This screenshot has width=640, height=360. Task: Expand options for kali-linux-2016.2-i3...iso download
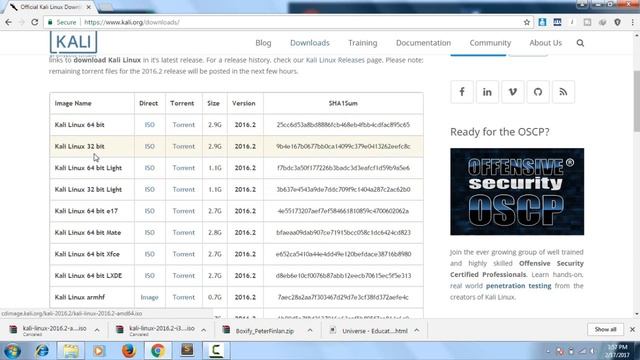203,330
